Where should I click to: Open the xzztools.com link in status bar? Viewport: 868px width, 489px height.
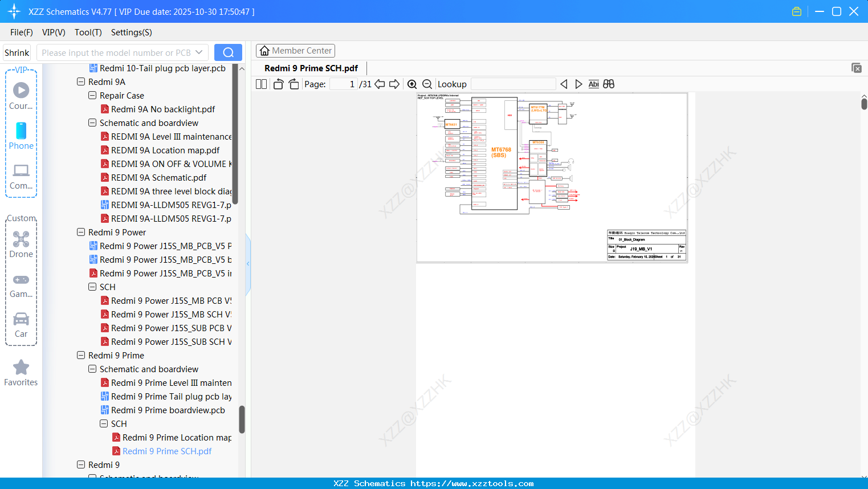click(472, 483)
